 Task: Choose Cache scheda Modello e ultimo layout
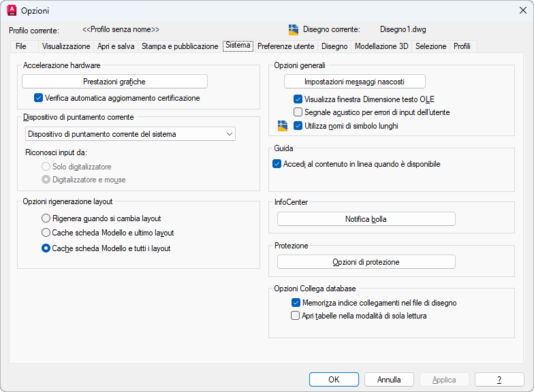point(46,233)
